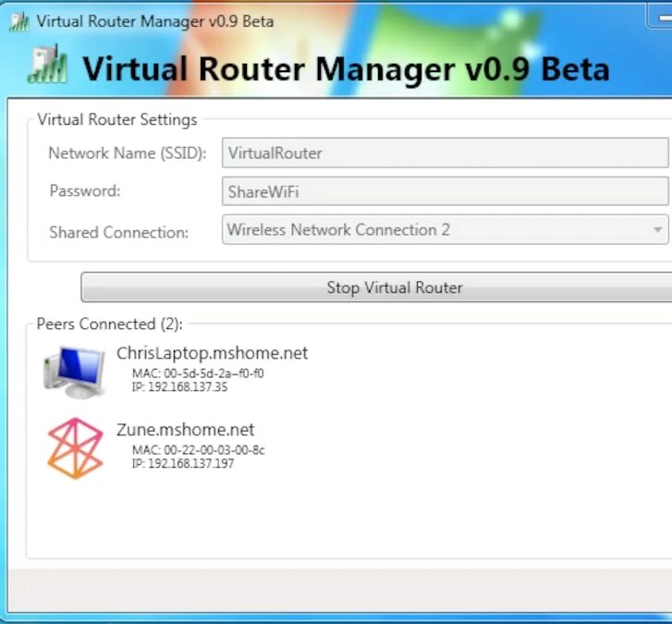This screenshot has width=672, height=624.
Task: Click the MAC address 00-5d-5d-2a-f0-f0
Action: (x=198, y=373)
